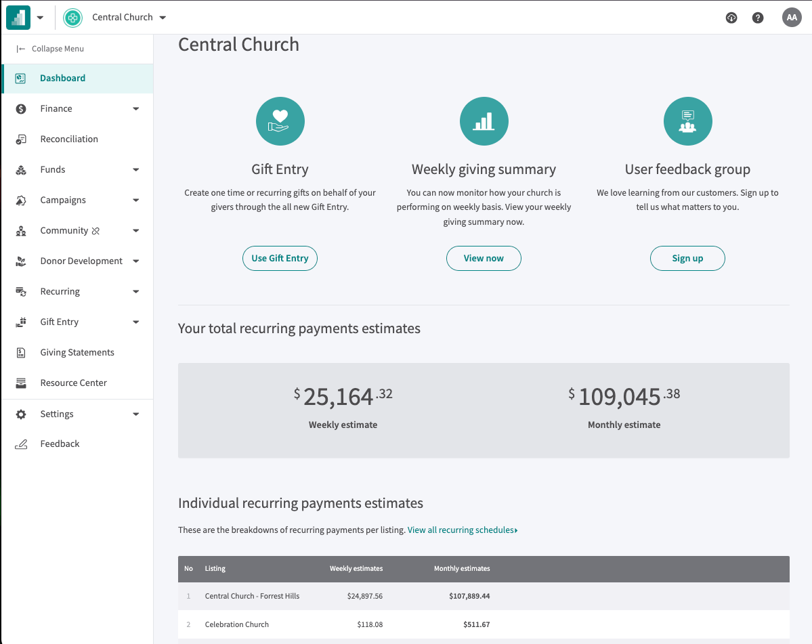812x644 pixels.
Task: Click the Use Gift Entry button
Action: (280, 258)
